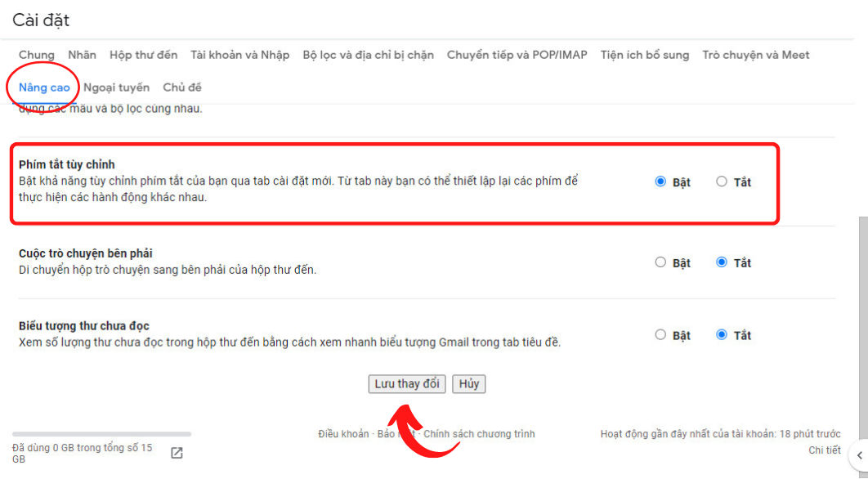The width and height of the screenshot is (868, 479).
Task: Click the Lưu thay đổi button
Action: (x=407, y=383)
